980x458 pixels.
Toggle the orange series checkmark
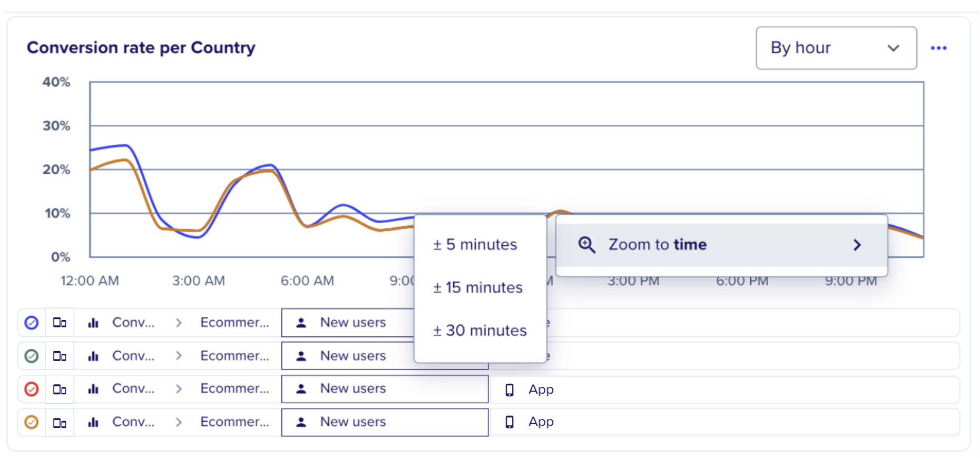point(32,422)
